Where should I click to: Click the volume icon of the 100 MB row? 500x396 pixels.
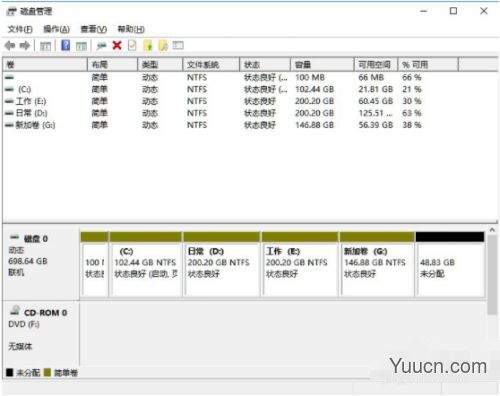(x=10, y=78)
